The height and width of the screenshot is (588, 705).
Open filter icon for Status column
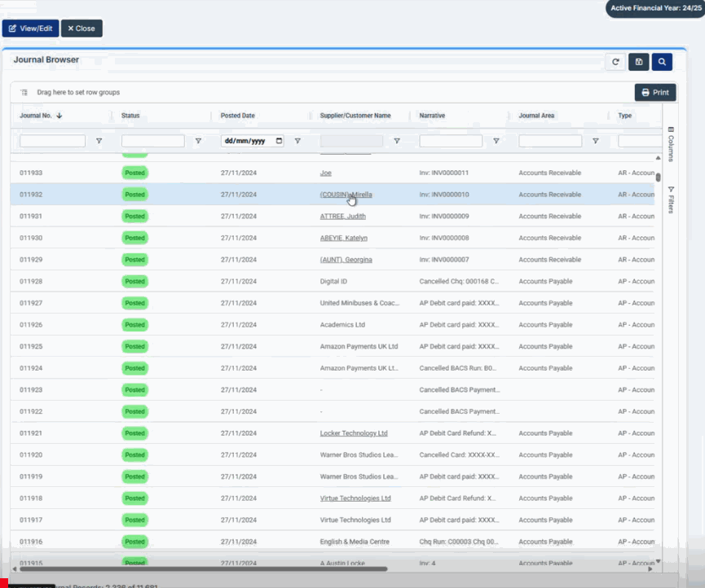198,141
